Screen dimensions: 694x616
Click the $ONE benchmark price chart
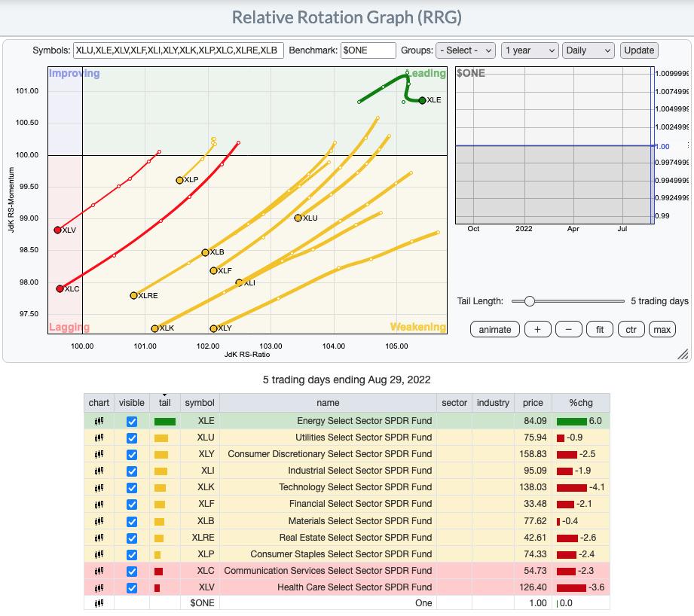(x=555, y=145)
